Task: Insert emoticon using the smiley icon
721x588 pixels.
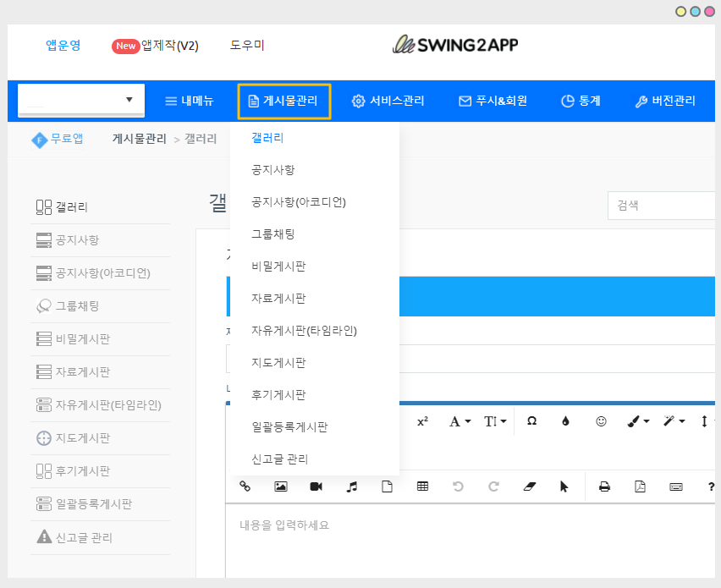Action: [601, 421]
